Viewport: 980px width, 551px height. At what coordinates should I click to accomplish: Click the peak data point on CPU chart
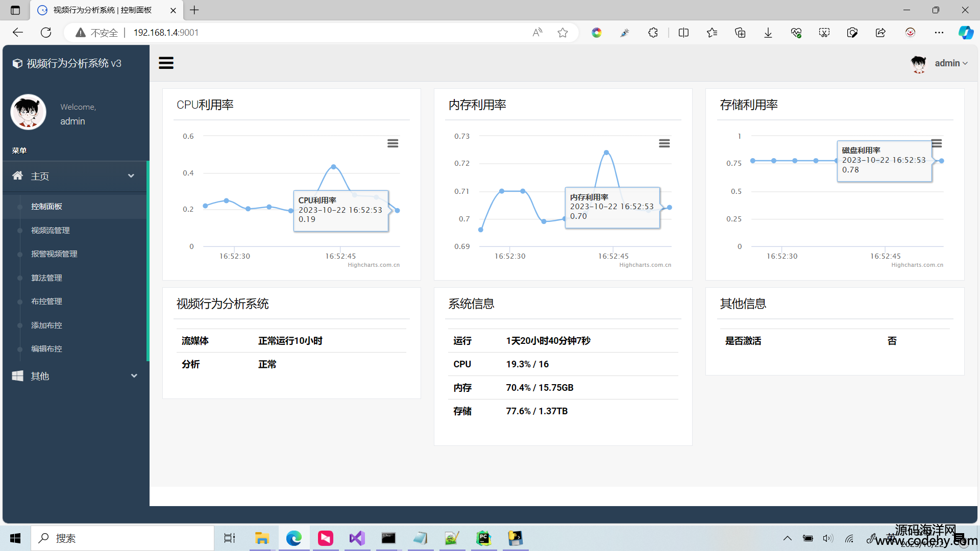coord(333,167)
